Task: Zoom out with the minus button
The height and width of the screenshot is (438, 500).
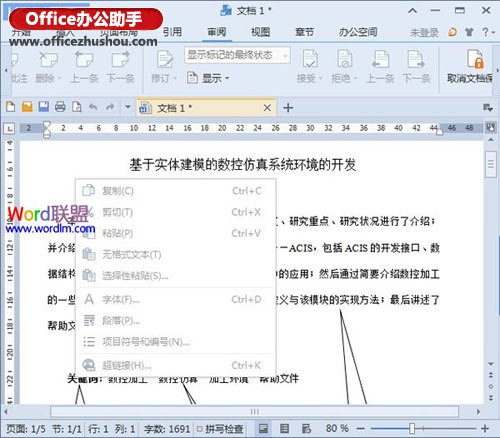Action: (x=361, y=428)
